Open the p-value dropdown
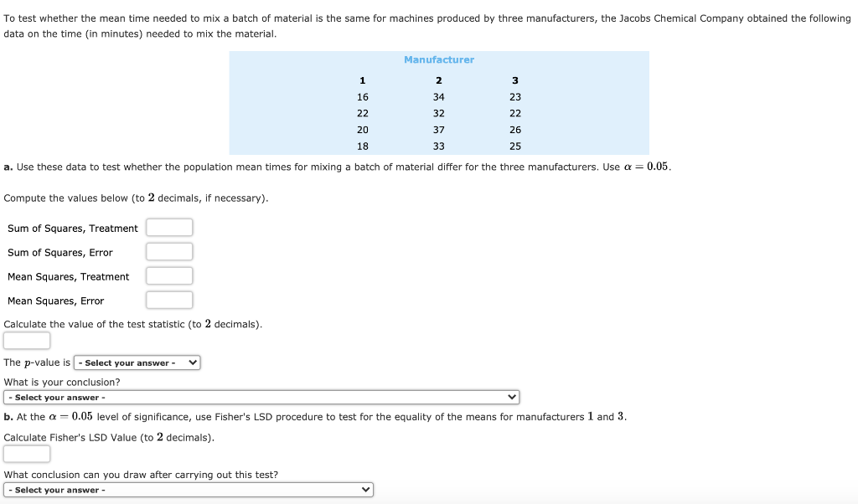Viewport: 858px width, 504px height. tap(137, 363)
